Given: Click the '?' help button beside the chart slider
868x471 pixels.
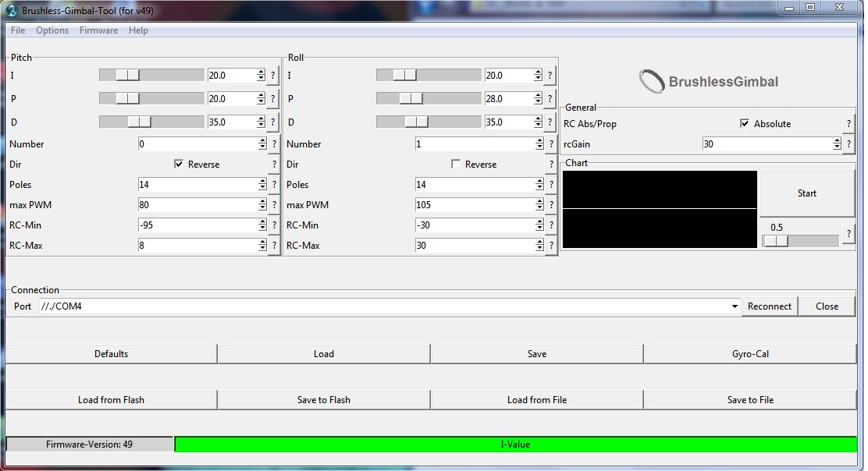Looking at the screenshot, I should coord(848,235).
